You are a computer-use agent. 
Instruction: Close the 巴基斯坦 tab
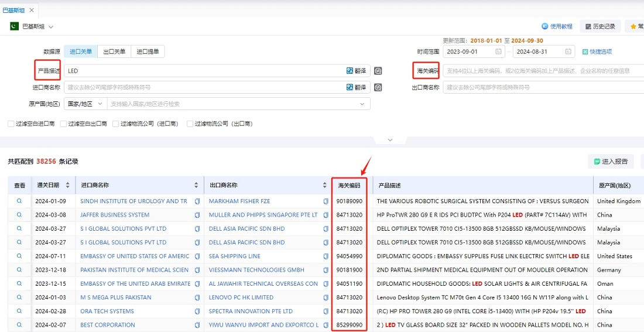[x=32, y=10]
